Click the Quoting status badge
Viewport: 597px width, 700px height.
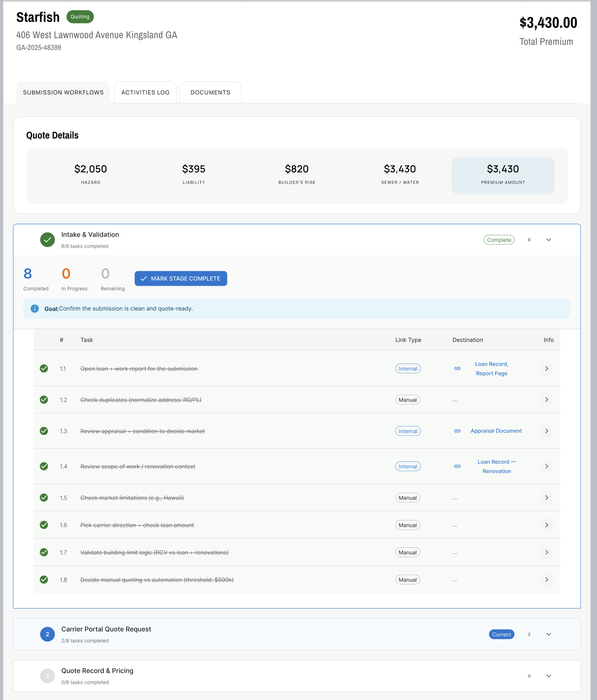tap(80, 17)
